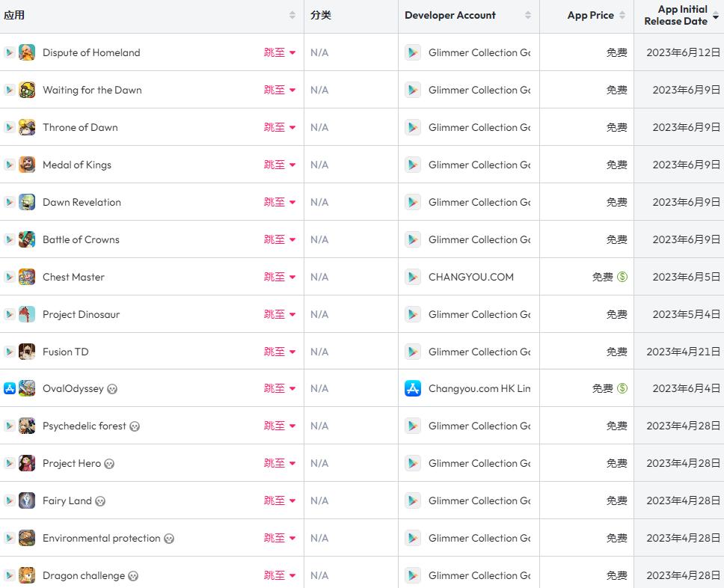Screen dimensions: 724x588
Task: Click the App Store icon beside Changyou.com HK
Action: [x=413, y=388]
